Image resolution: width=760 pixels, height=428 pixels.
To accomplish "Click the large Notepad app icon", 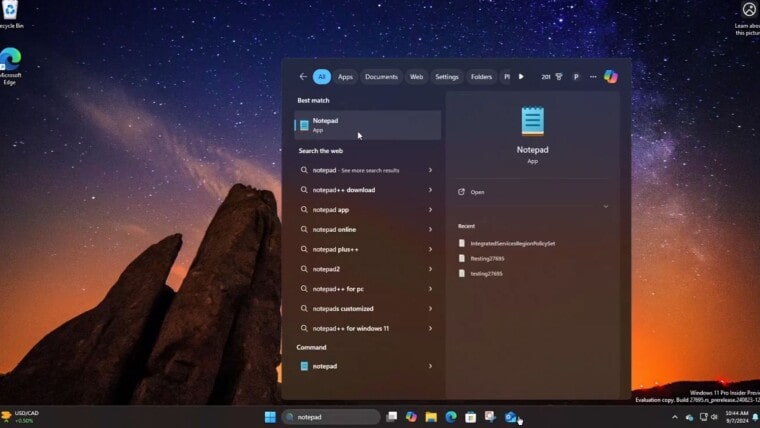I will click(533, 121).
